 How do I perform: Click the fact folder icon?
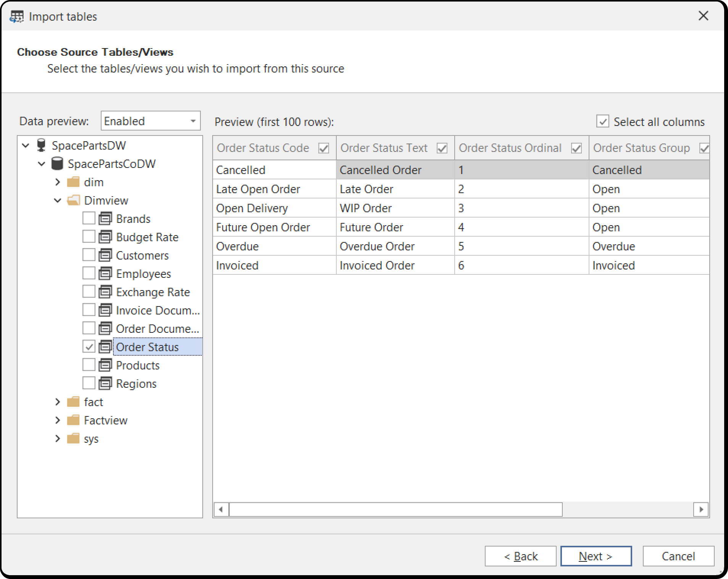coord(73,402)
